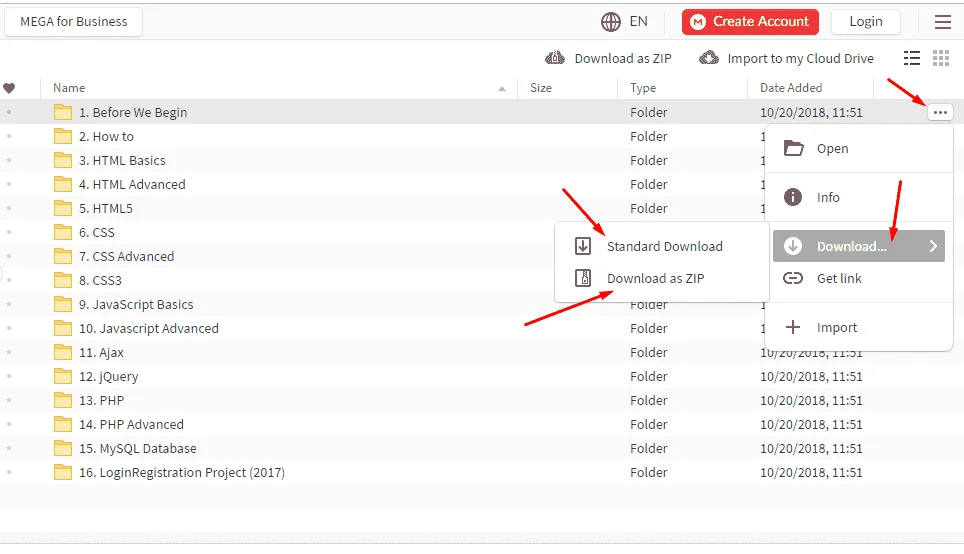Click the Info circle icon in context menu
964x554 pixels.
click(x=792, y=197)
